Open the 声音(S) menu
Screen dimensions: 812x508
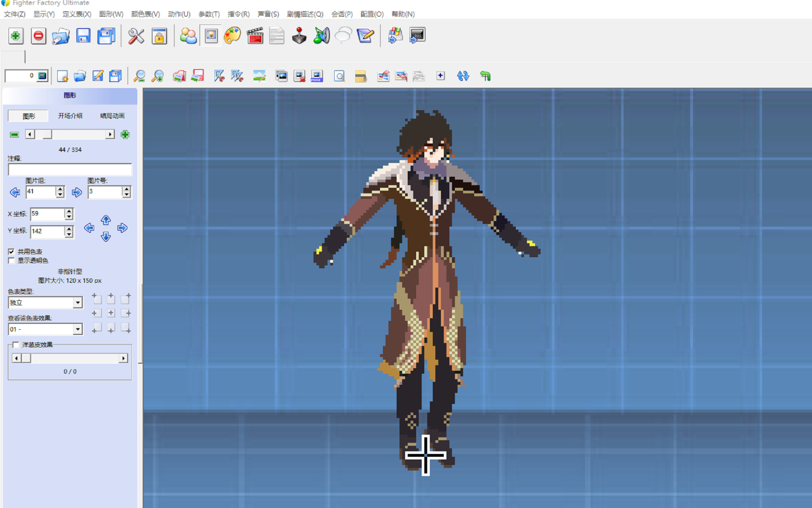268,14
